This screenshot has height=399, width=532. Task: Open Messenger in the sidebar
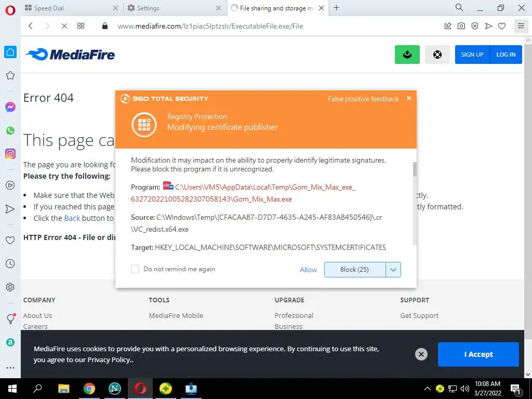pyautogui.click(x=10, y=107)
